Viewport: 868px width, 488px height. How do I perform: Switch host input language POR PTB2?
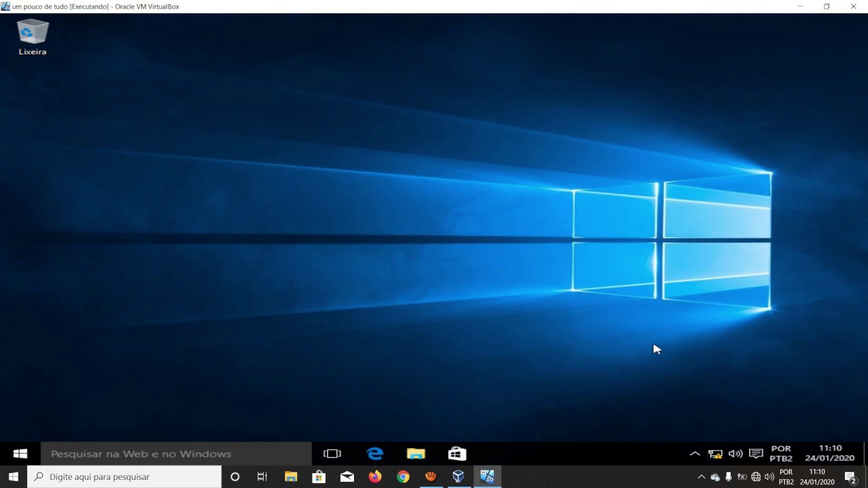click(x=786, y=476)
